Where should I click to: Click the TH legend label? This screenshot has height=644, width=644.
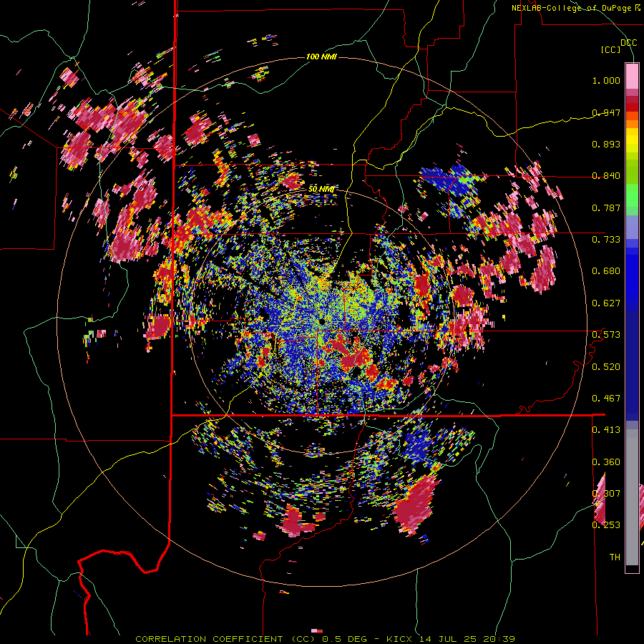(x=615, y=557)
